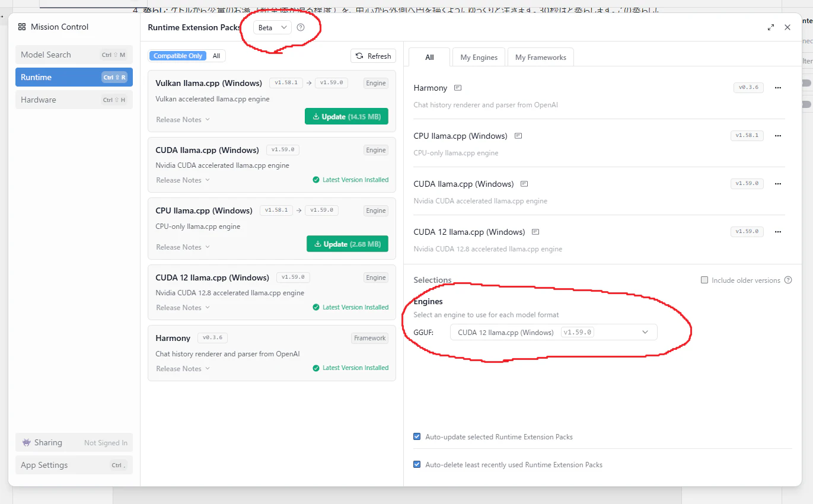Screen dimensions: 813x504
Task: Click notes icon beside CPU llama.cpp in the All list
Action: [x=518, y=136]
